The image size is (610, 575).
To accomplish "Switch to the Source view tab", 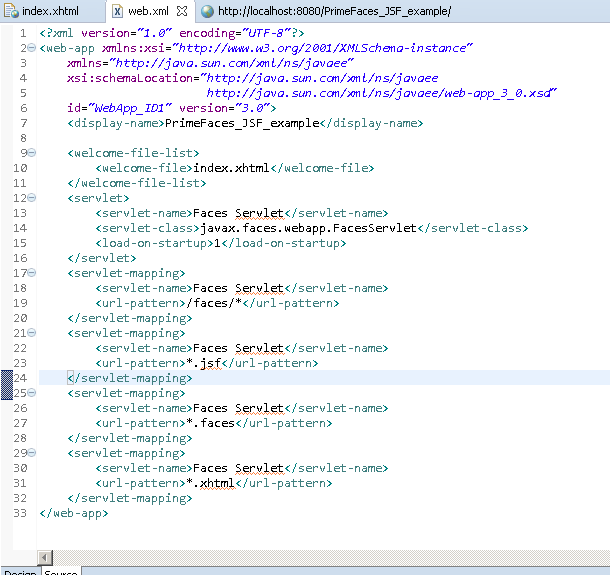I will point(61,572).
